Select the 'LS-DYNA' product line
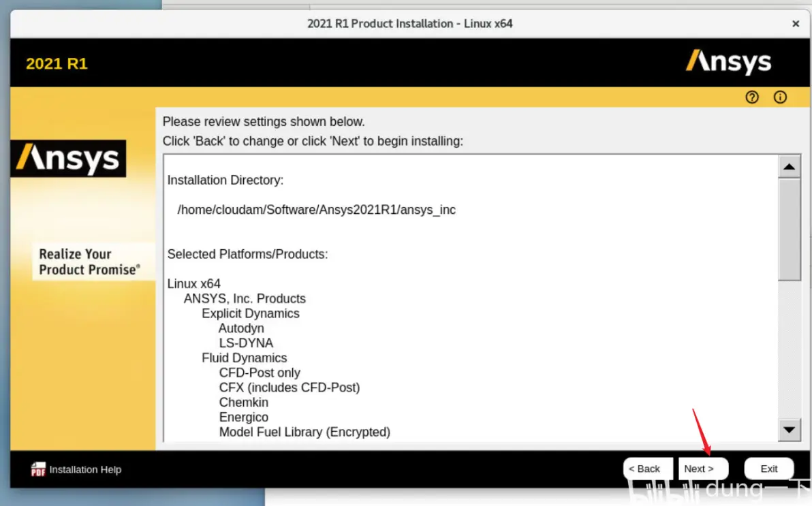 [x=246, y=343]
